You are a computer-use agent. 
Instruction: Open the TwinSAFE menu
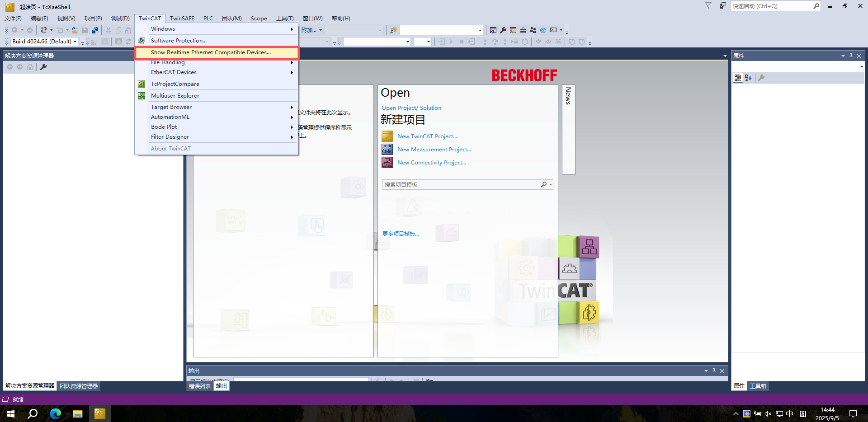coord(182,19)
